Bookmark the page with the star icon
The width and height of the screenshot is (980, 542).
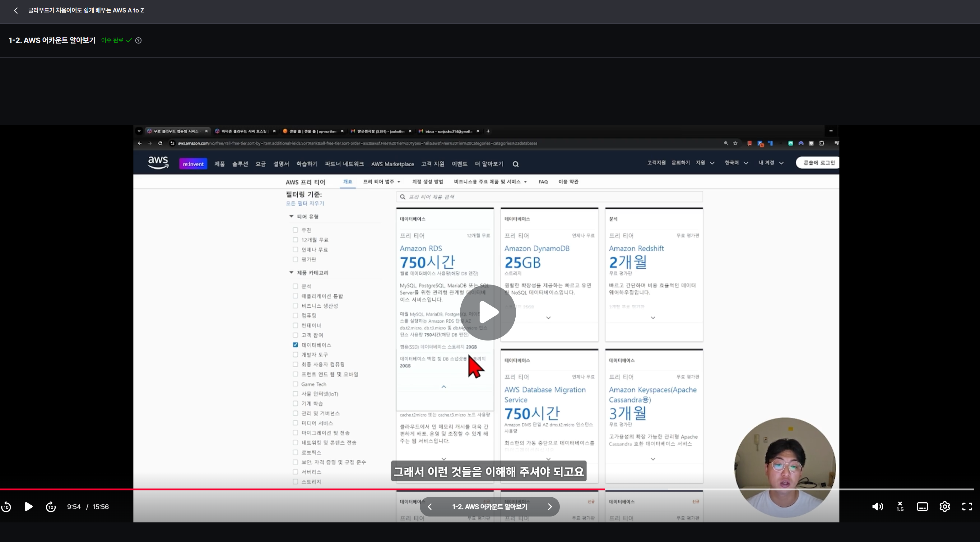pos(735,143)
